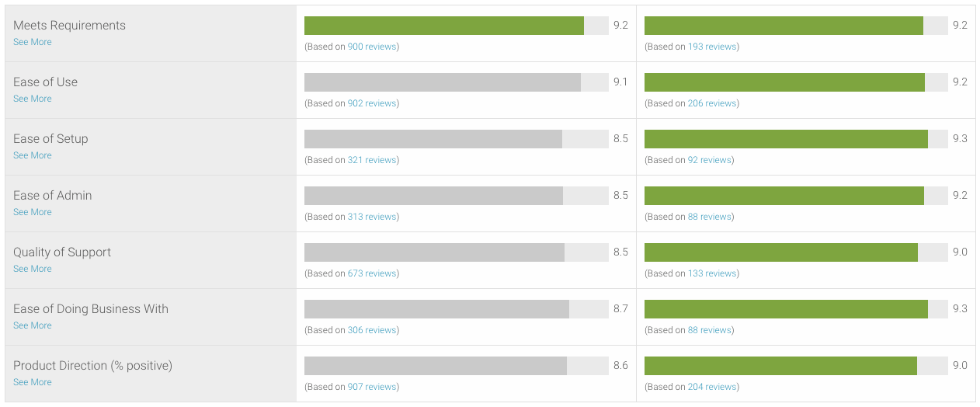View the 902 reviews link
Screen dimensions: 980x407
coord(372,103)
